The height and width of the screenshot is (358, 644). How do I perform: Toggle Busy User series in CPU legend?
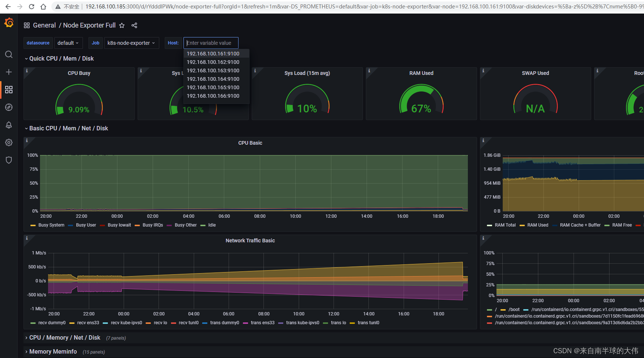coord(86,225)
